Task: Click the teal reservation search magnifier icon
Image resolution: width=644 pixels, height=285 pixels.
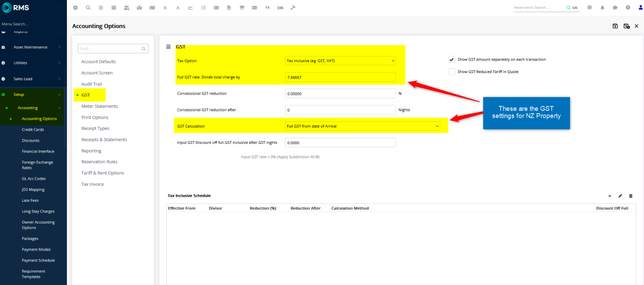Action: 568,8
